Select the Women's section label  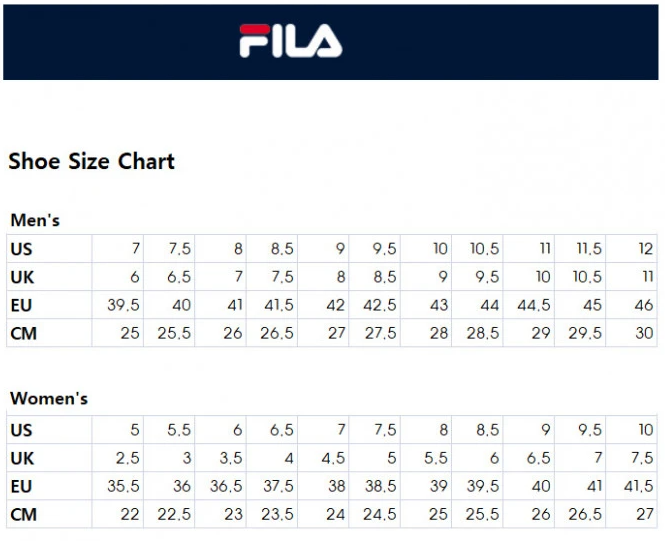[x=49, y=399]
